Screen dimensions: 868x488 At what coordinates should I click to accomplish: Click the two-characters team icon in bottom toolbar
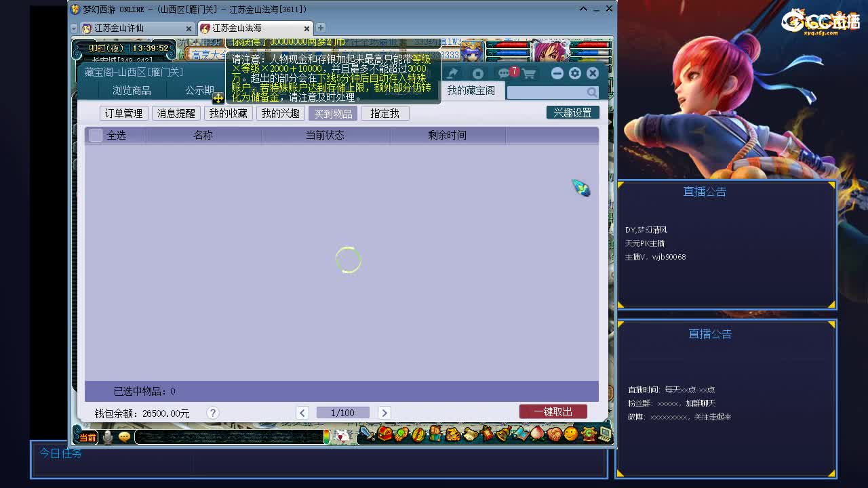pyautogui.click(x=435, y=434)
